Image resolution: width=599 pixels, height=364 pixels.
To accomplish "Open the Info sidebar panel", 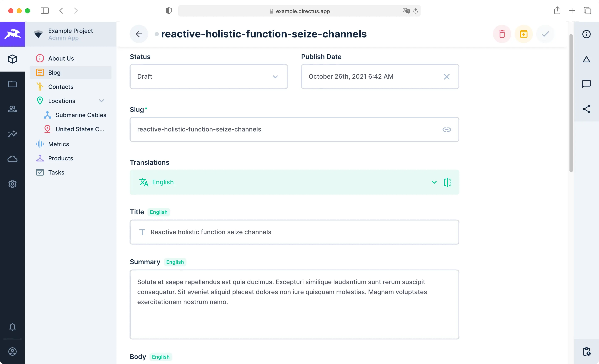I will 587,34.
